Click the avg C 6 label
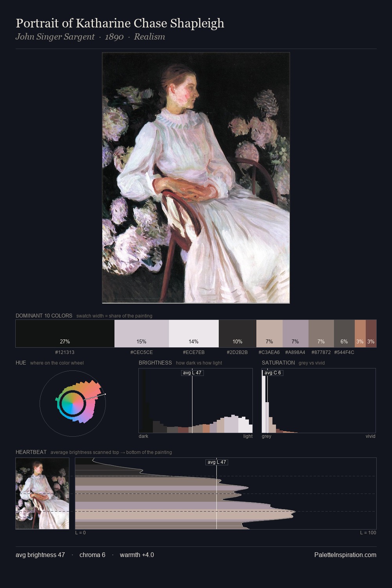 click(273, 373)
